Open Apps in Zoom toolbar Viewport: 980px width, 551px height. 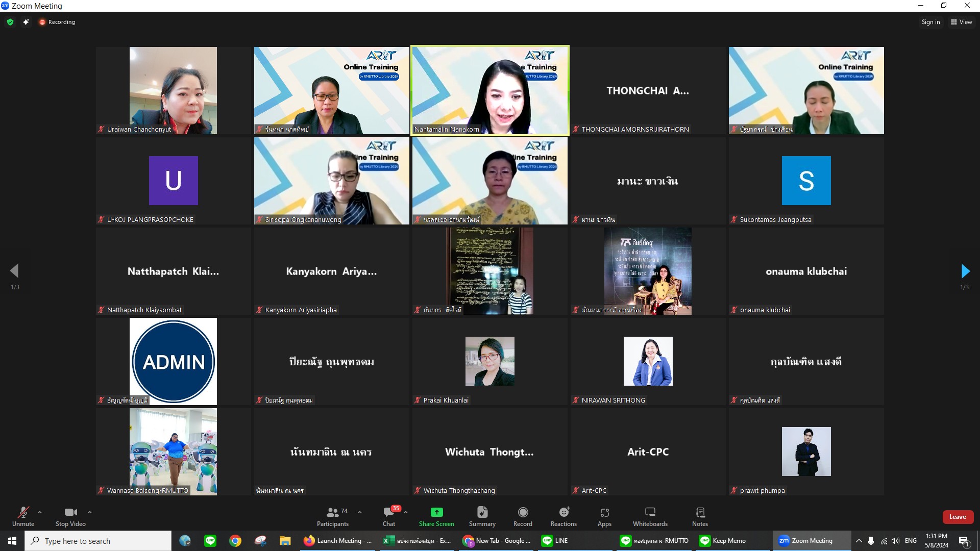click(x=604, y=516)
